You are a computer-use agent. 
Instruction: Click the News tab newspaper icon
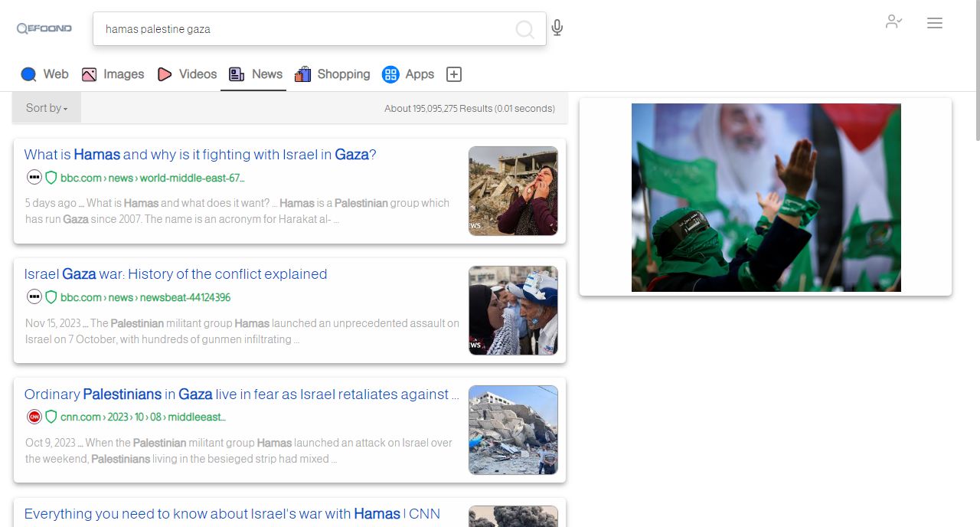tap(237, 74)
